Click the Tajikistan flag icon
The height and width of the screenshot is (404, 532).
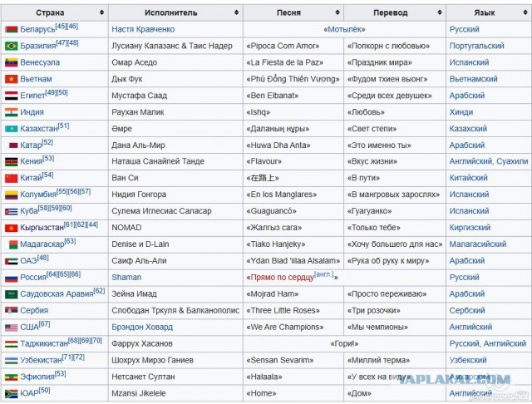click(11, 344)
